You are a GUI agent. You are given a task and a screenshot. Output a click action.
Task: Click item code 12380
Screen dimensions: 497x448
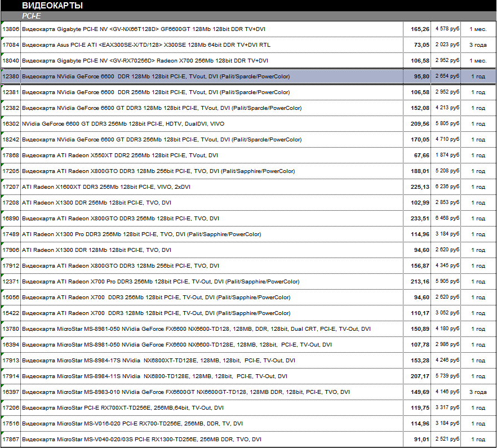coord(11,77)
